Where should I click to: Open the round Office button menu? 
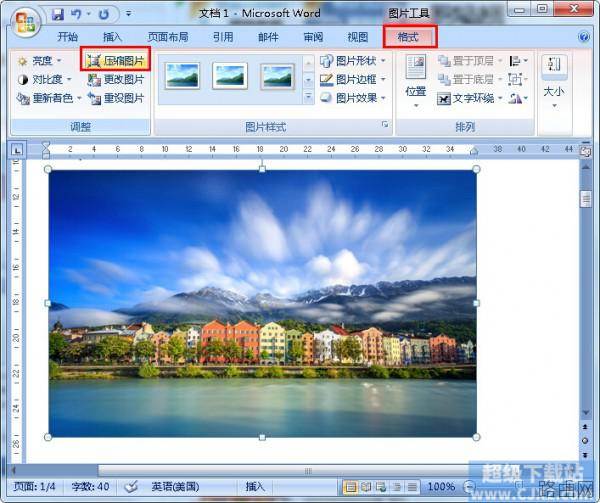(25, 21)
